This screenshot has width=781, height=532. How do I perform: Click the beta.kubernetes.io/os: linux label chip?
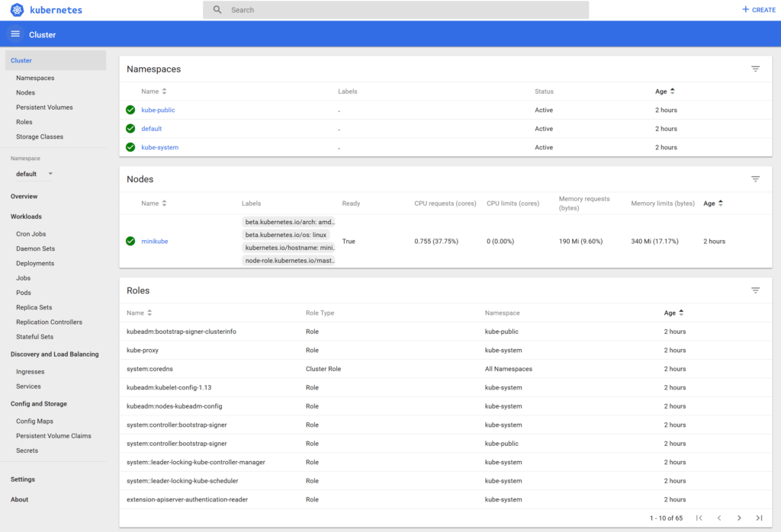286,235
